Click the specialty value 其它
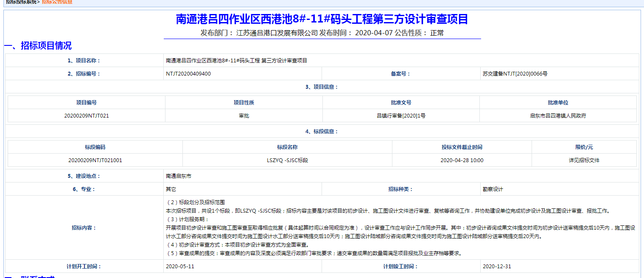The image size is (644, 278). click(x=171, y=189)
